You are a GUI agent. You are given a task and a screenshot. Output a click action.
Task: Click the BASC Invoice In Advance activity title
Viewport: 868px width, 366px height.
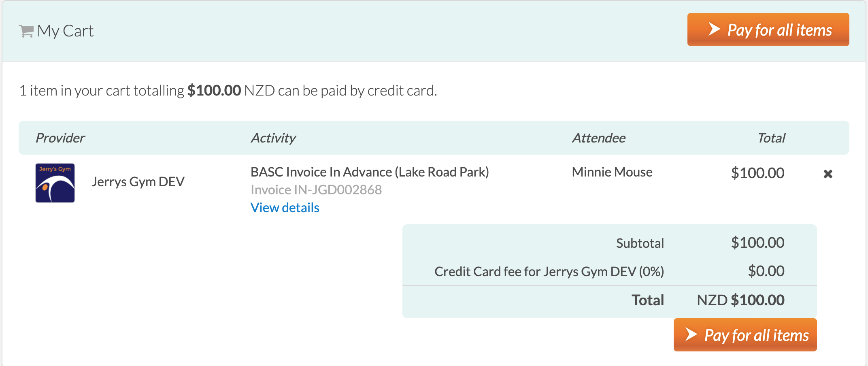click(370, 172)
